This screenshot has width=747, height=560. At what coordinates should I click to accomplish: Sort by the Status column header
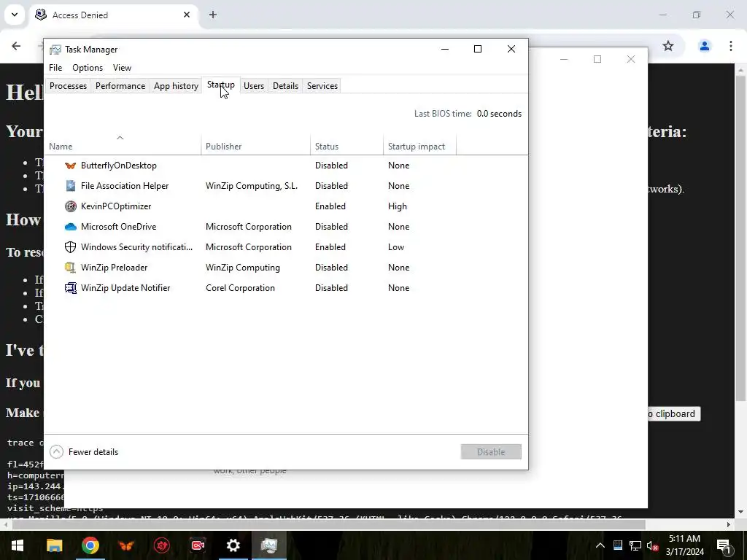(x=347, y=146)
